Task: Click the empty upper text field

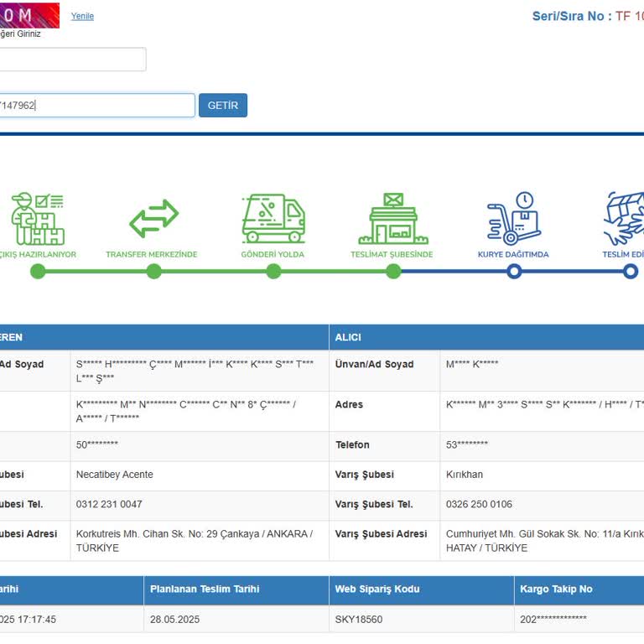Action: [x=72, y=60]
